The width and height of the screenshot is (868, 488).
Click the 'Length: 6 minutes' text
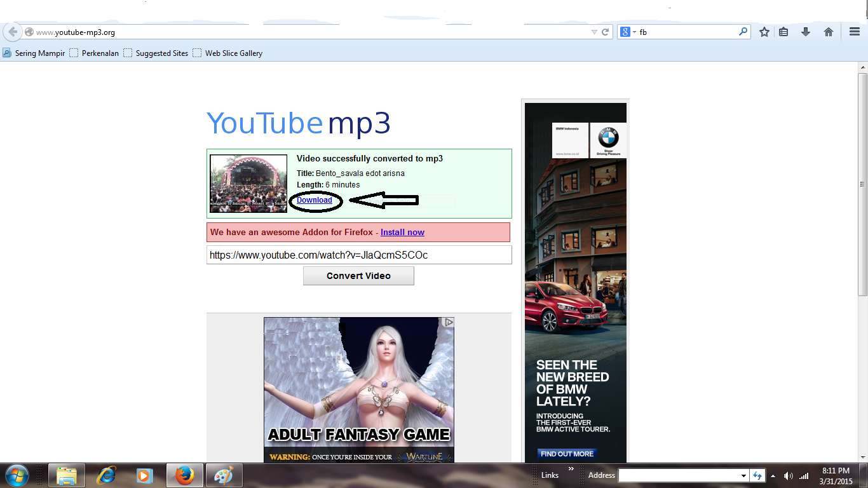point(329,185)
